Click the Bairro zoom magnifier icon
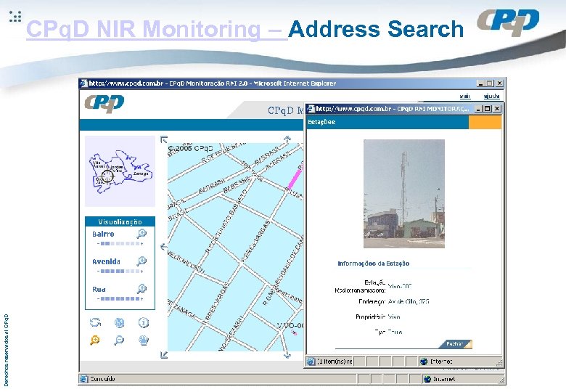The height and width of the screenshot is (392, 566). point(141,234)
